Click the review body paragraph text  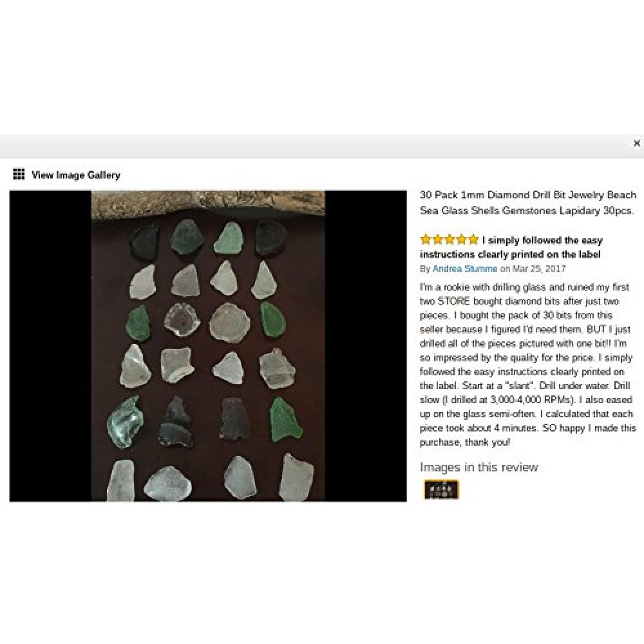coord(528,365)
